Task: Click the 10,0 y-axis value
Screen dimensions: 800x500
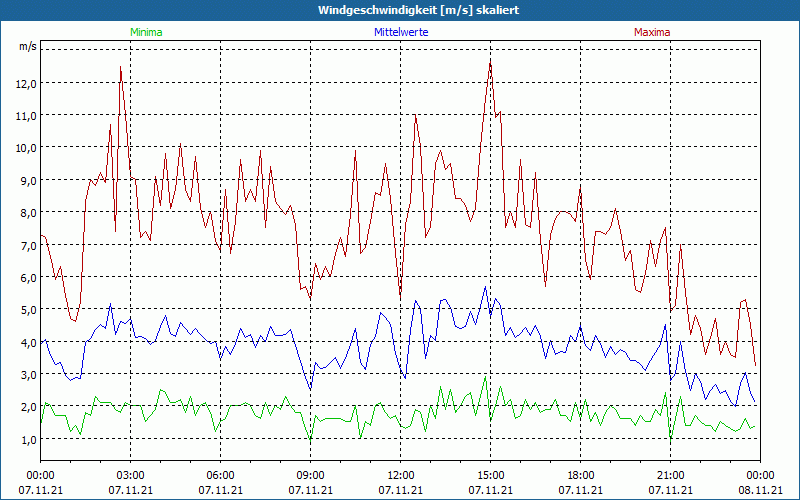Action: click(x=27, y=148)
